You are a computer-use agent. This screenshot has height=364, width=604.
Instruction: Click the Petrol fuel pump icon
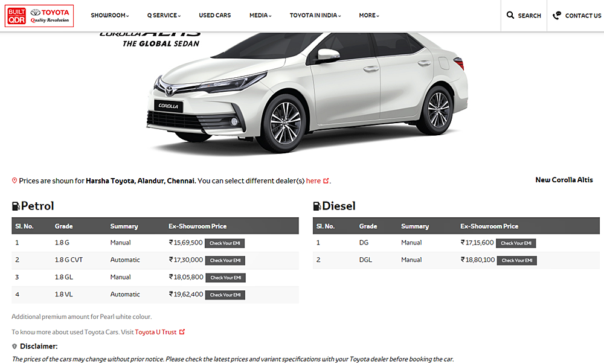click(x=16, y=206)
